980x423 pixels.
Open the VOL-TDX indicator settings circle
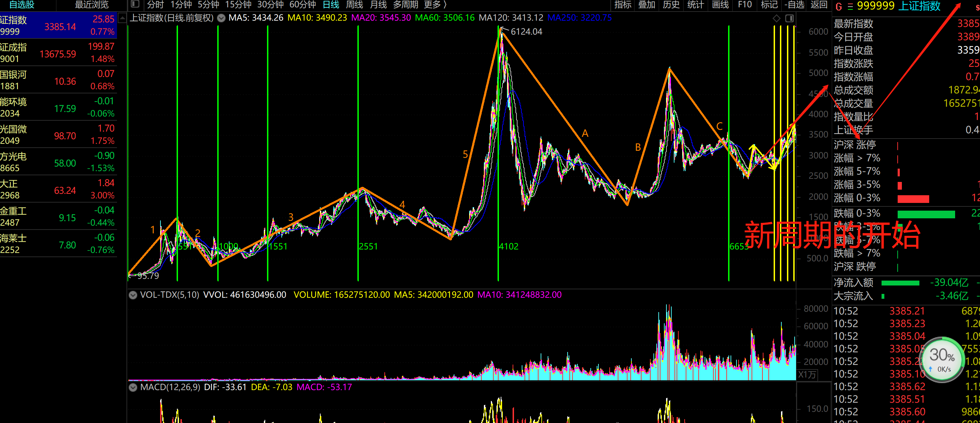133,295
